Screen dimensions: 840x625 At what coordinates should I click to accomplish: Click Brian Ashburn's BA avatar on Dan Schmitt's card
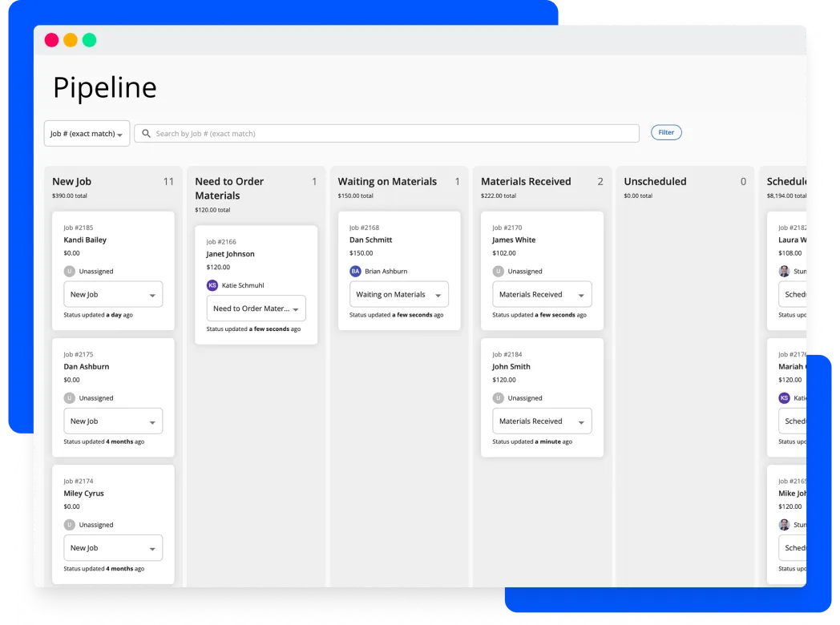tap(355, 271)
